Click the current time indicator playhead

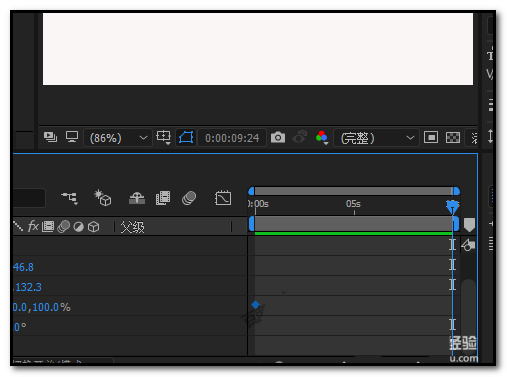point(452,206)
